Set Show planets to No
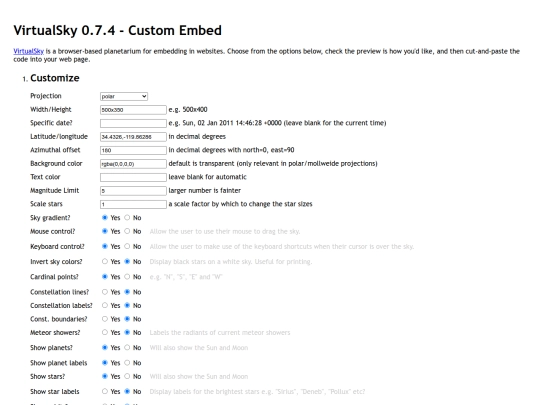Screen dimensions: 540x405 pos(127,347)
